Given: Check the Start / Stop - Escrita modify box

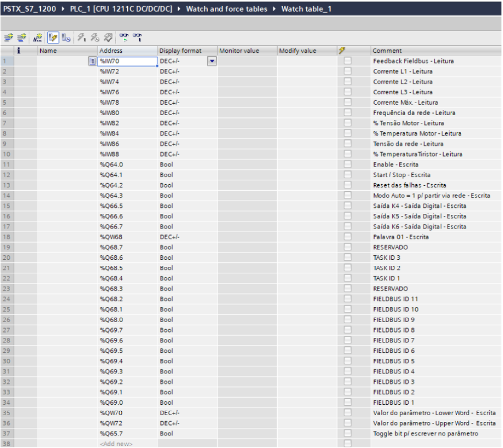Looking at the screenshot, I should 348,174.
